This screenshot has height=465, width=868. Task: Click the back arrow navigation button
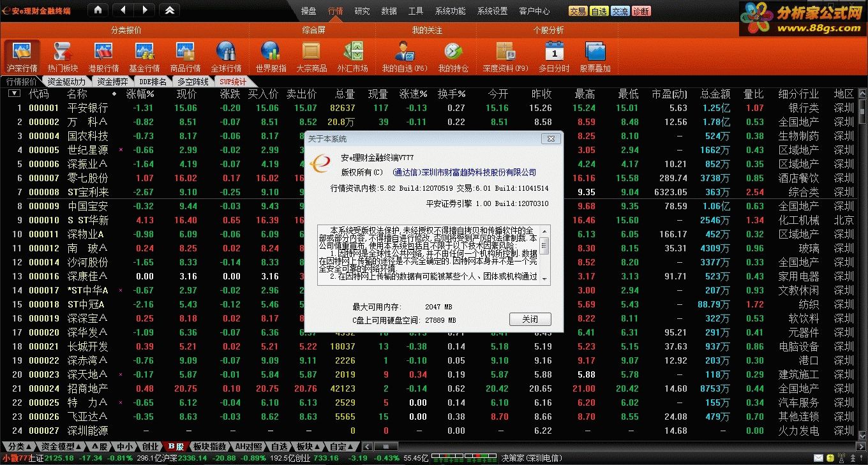[x=123, y=10]
